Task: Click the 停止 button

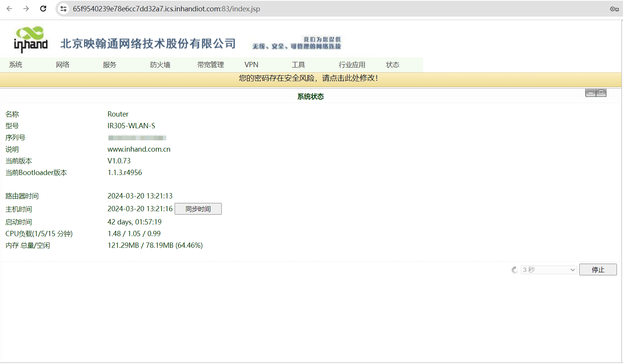Action: point(598,270)
